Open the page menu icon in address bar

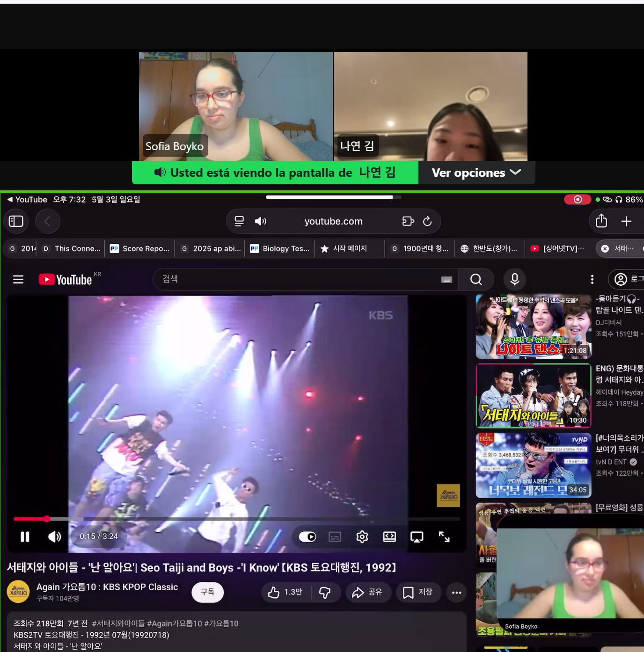tap(239, 221)
